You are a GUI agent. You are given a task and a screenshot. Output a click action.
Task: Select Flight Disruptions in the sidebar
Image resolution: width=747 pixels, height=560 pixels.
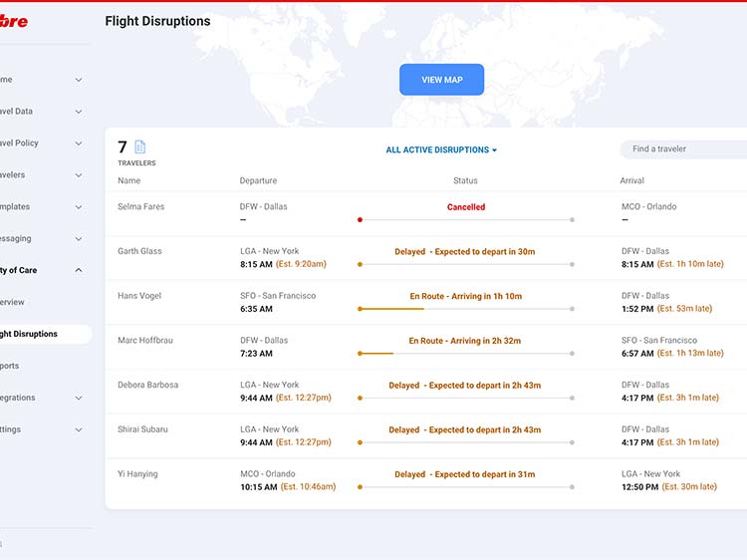(30, 335)
